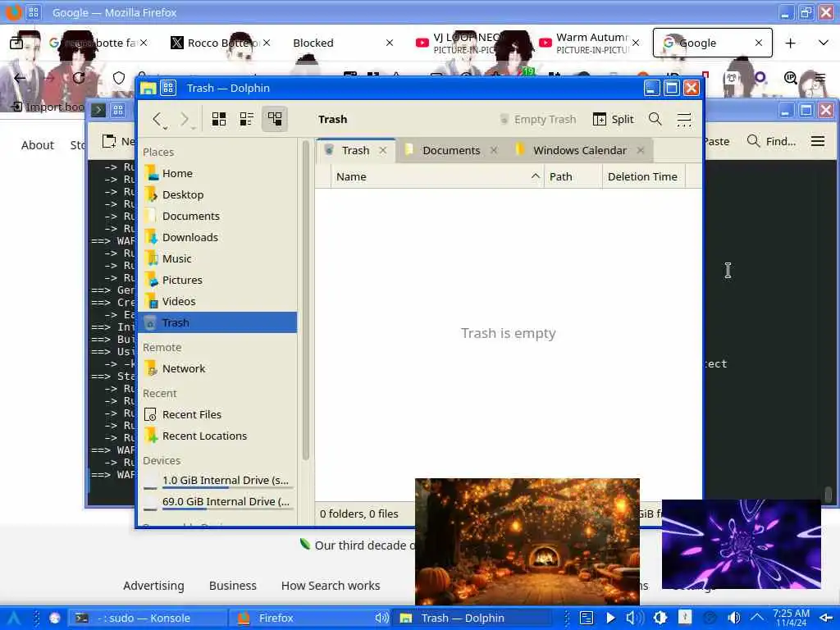Reload the Firefox page

(x=79, y=78)
